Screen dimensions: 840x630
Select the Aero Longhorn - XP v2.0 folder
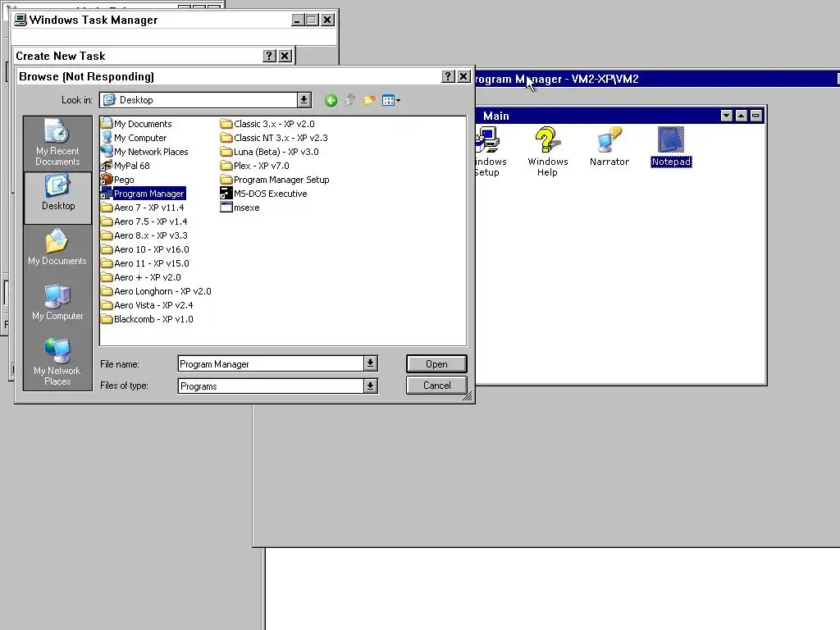pyautogui.click(x=156, y=291)
